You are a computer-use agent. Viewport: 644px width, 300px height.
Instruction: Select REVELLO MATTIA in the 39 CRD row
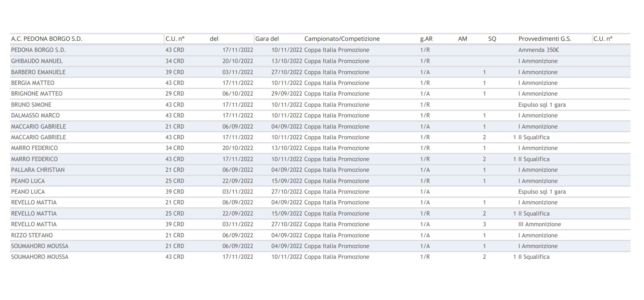tap(34, 224)
